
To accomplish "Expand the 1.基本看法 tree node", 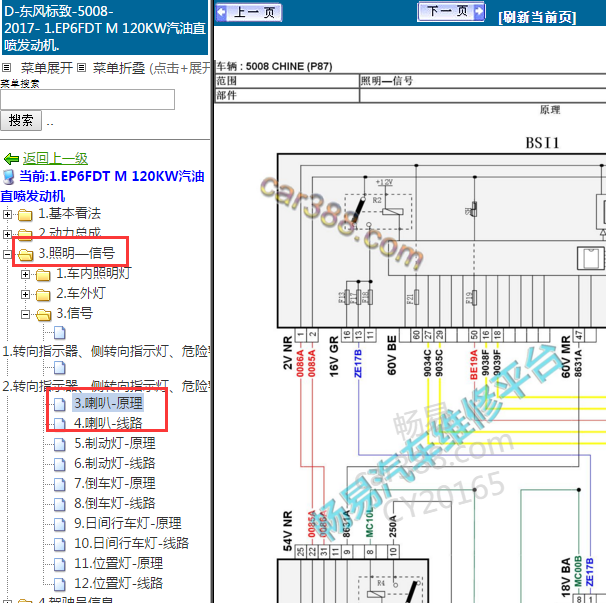I will click(7, 214).
